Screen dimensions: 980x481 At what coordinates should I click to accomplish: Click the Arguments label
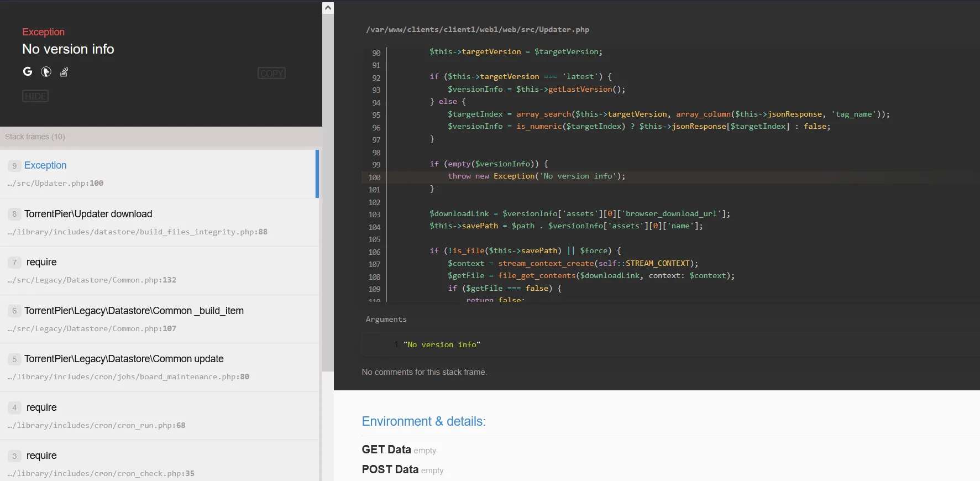(386, 319)
